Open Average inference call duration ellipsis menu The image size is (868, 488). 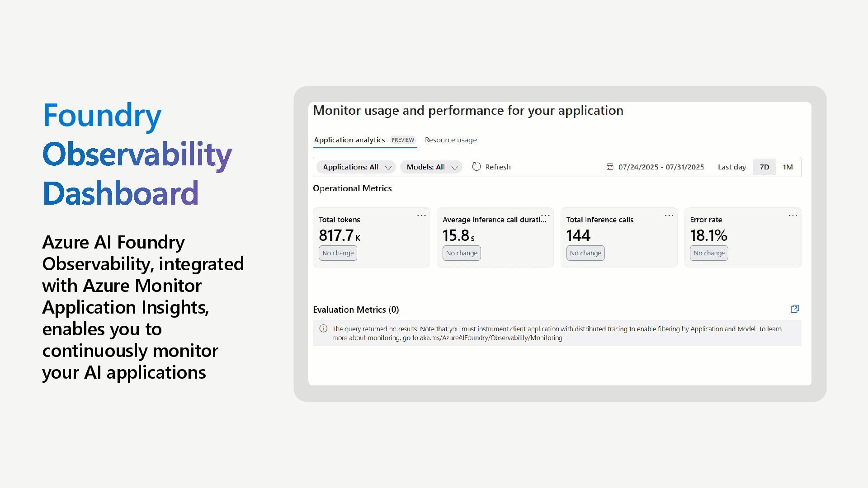coord(546,215)
